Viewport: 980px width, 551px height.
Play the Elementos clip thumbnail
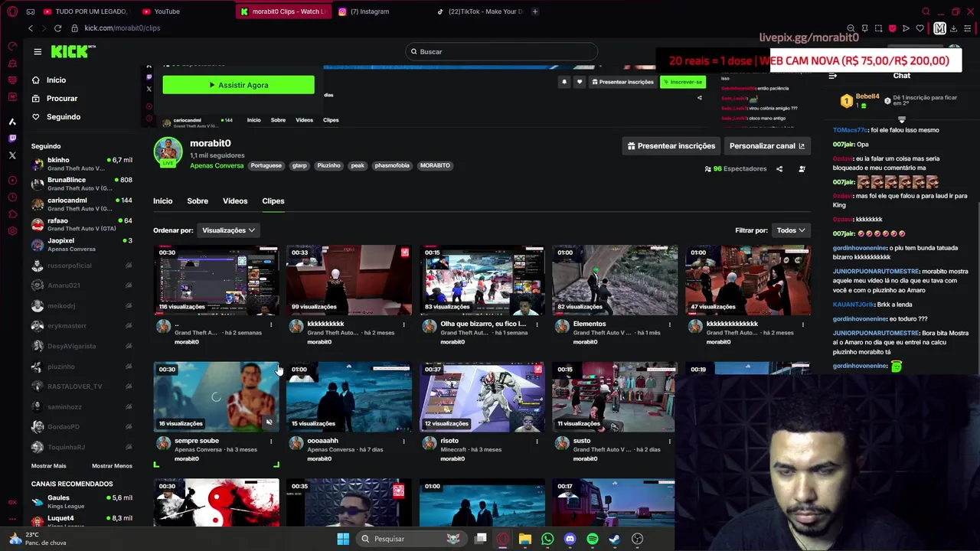615,280
